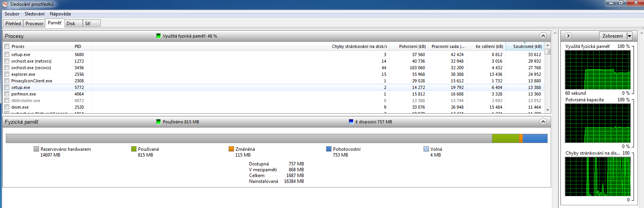Check the explorer.exe checkbox

click(x=7, y=74)
